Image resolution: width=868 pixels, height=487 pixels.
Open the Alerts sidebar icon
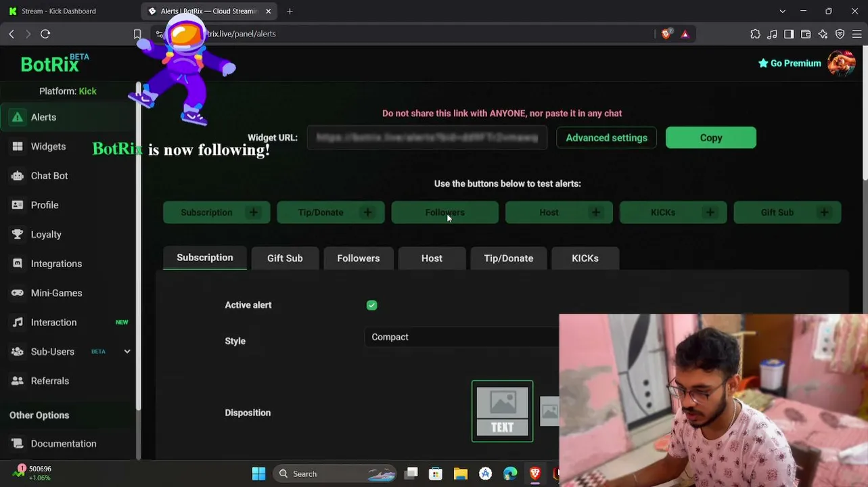pyautogui.click(x=18, y=117)
